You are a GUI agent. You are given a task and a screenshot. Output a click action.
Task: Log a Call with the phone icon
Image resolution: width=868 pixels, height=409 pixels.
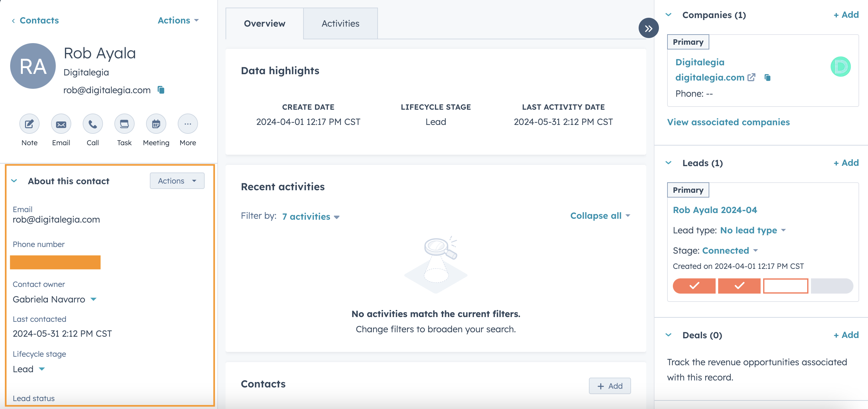point(93,124)
